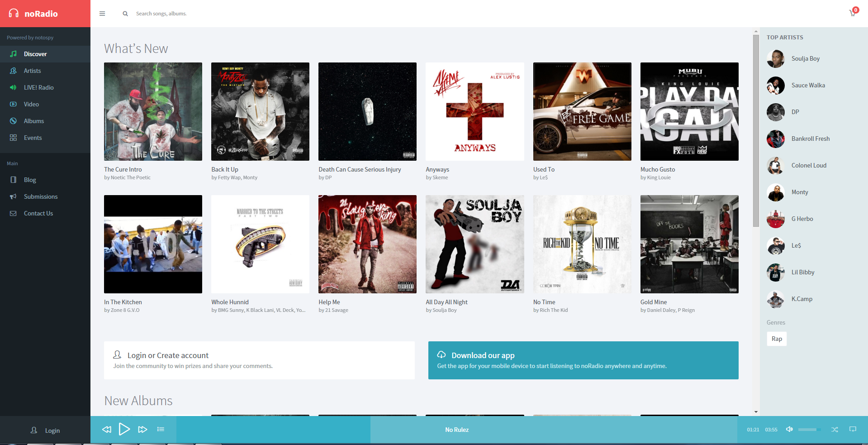Expand the sidebar Discover entry
This screenshot has height=445, width=868.
(36, 54)
